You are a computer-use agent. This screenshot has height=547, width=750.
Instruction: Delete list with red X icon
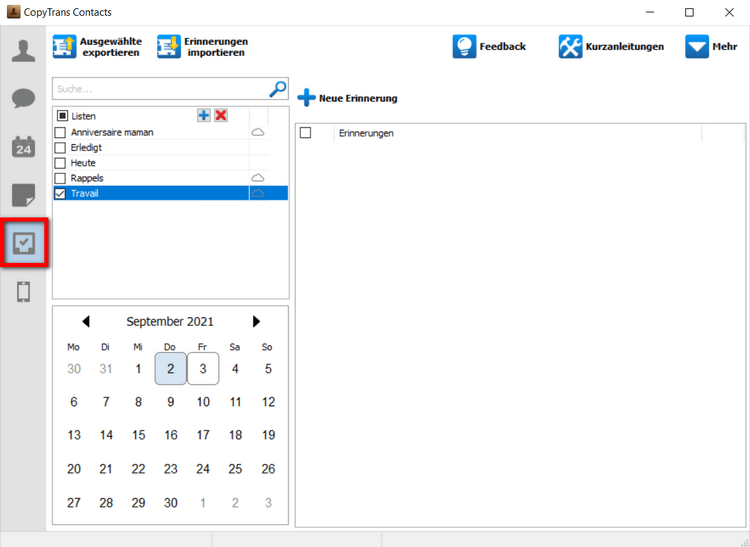coord(221,115)
